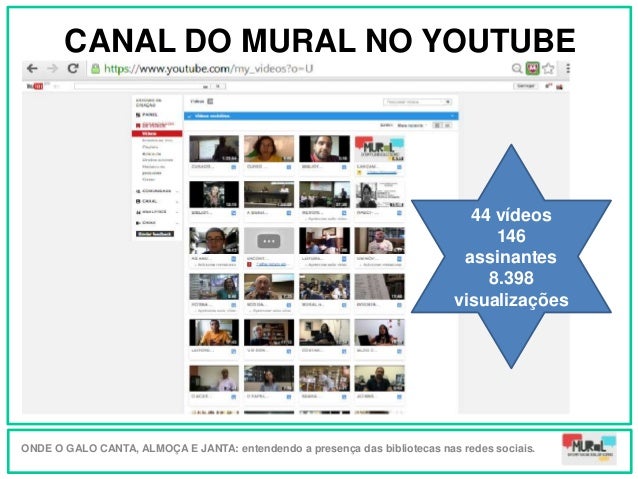Screen dimensions: 638x479
Task: Open the thumbnail of the man wearing glasses
Action: coord(214,241)
